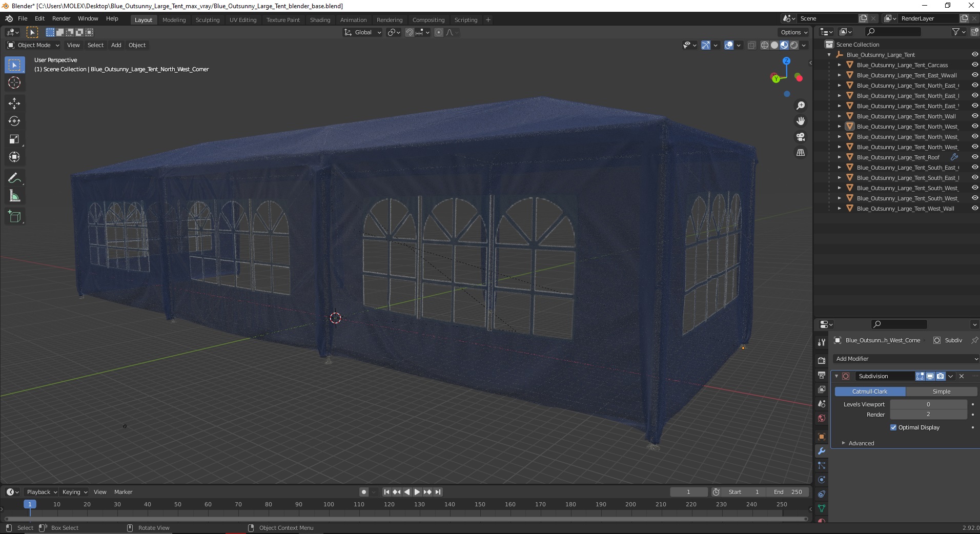The width and height of the screenshot is (980, 534).
Task: Select the Annotate tool
Action: tap(14, 178)
